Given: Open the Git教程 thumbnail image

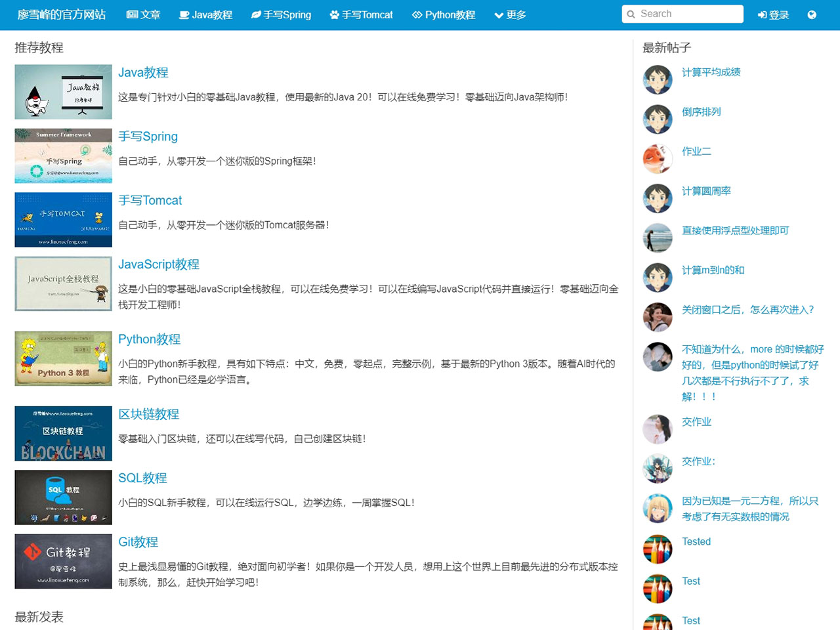Looking at the screenshot, I should (x=63, y=561).
